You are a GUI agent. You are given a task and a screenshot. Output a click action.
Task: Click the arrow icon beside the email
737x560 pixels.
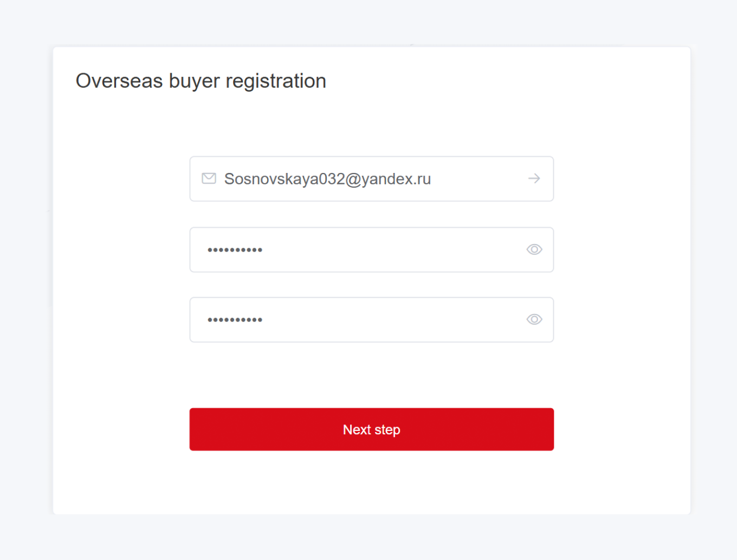pos(534,178)
